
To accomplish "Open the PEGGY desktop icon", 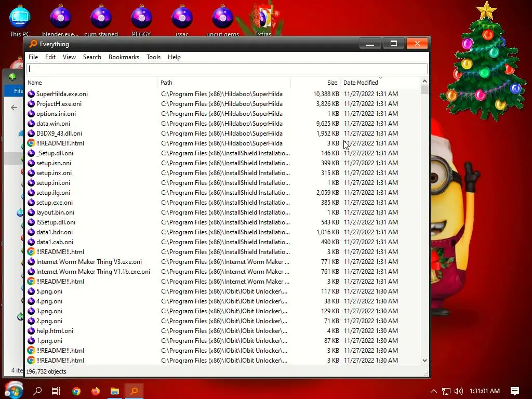I will point(141,21).
